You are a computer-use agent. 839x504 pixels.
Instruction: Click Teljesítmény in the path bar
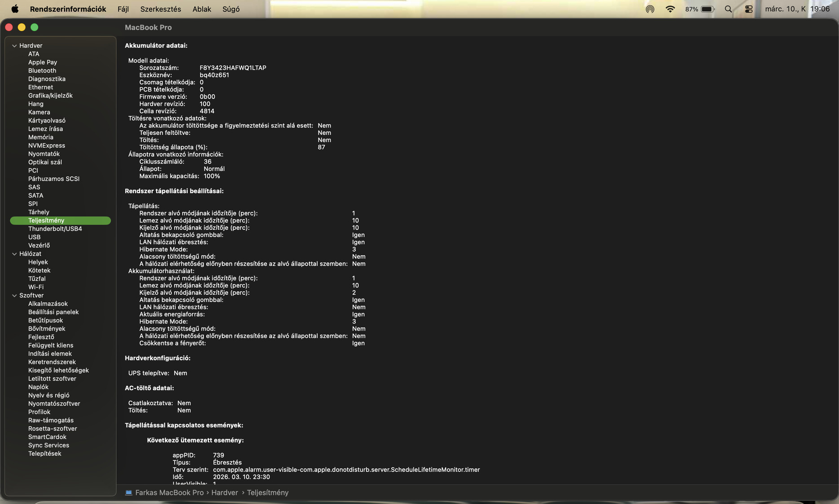coord(268,492)
